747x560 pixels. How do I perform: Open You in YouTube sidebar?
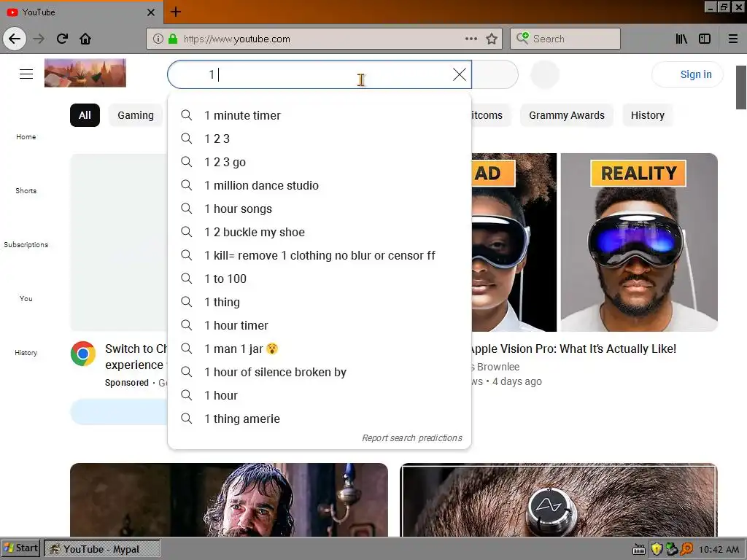[x=26, y=298]
